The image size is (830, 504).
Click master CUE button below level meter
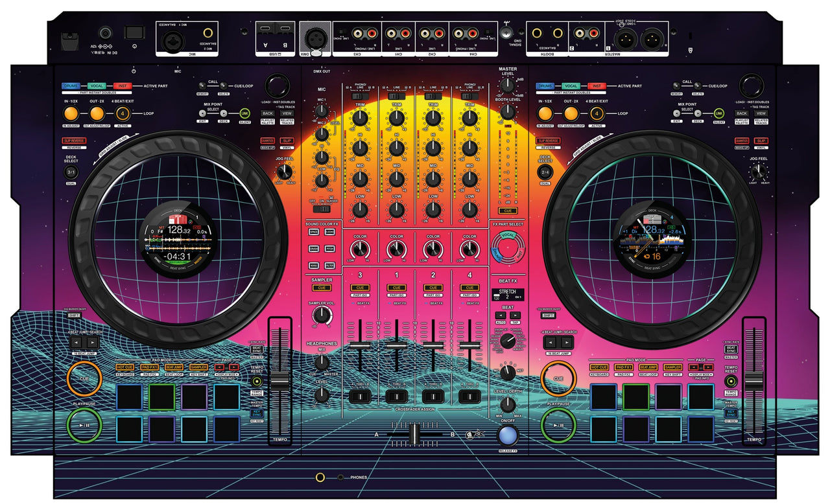(x=508, y=211)
